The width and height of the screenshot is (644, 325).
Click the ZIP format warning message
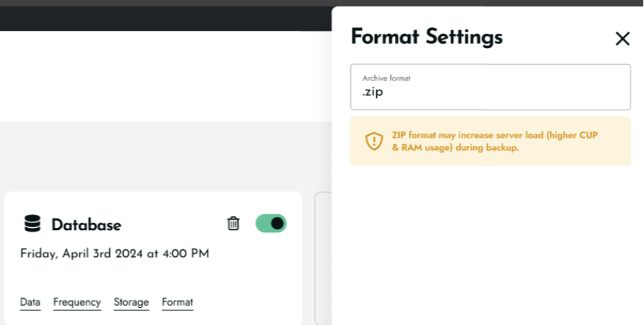click(x=495, y=141)
